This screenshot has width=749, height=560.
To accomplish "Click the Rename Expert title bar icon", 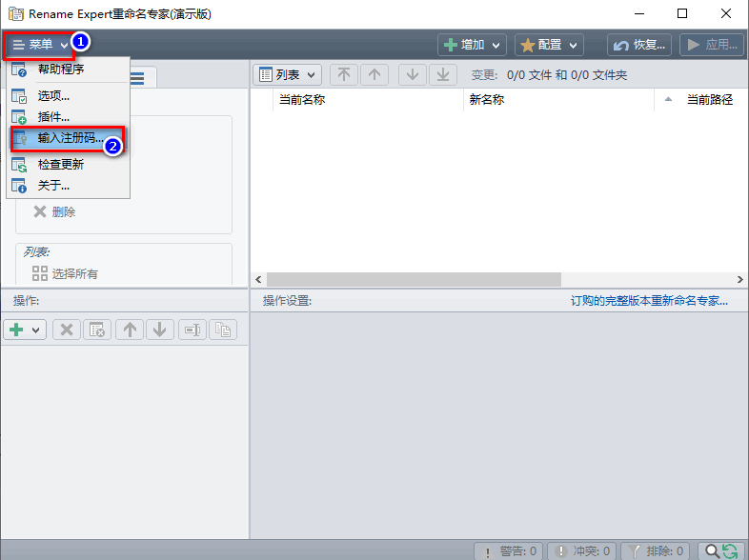I will pos(16,14).
